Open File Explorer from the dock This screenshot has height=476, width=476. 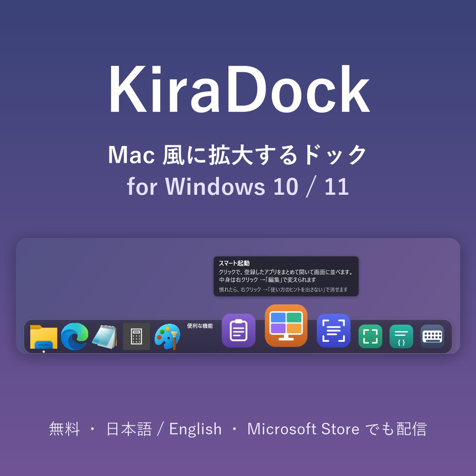[x=44, y=337]
